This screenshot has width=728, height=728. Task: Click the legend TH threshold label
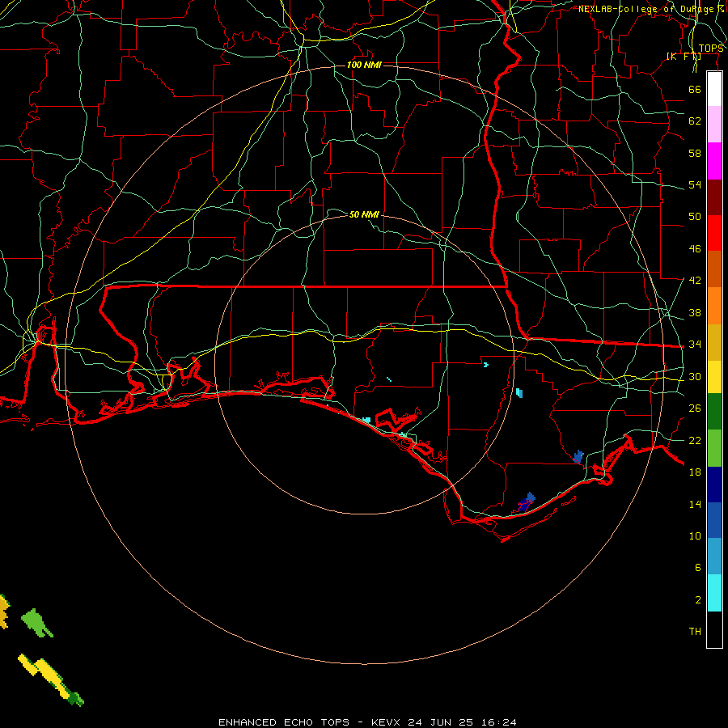point(695,632)
